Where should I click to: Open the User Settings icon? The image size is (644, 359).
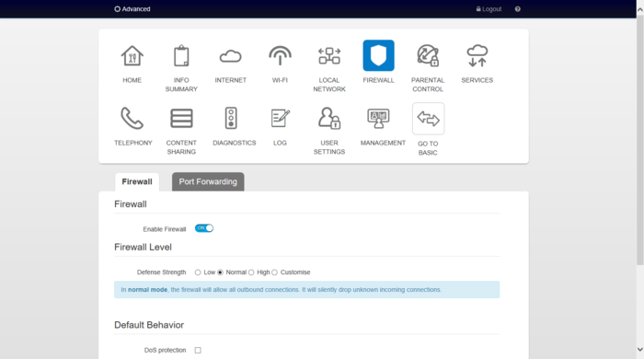pos(329,119)
